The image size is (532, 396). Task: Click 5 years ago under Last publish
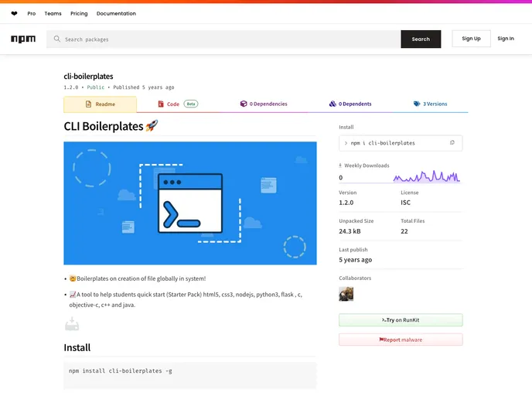click(355, 260)
